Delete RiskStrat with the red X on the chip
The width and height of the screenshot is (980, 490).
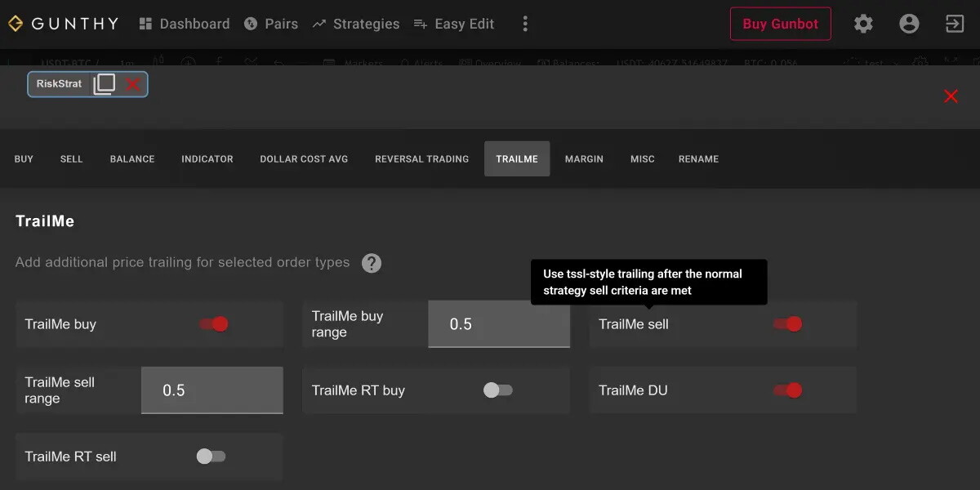[132, 84]
